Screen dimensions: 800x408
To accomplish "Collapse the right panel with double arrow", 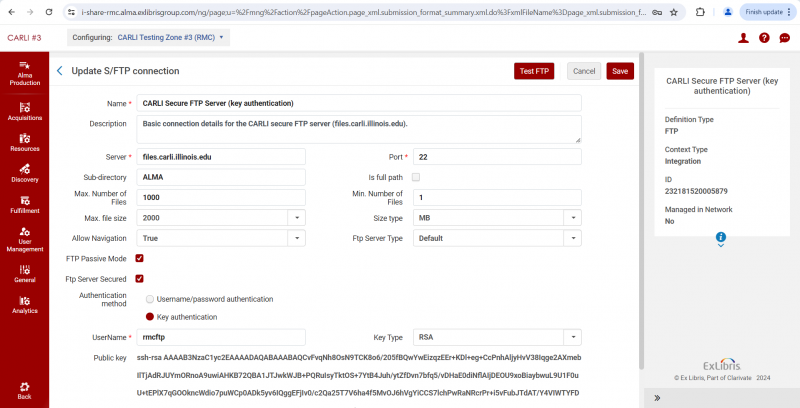I will 657,398.
